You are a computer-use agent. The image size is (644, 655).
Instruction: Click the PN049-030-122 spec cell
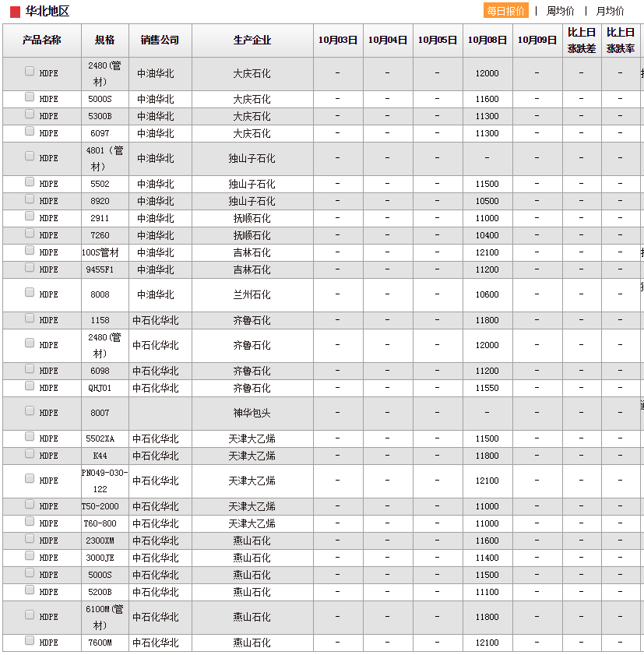pyautogui.click(x=105, y=481)
